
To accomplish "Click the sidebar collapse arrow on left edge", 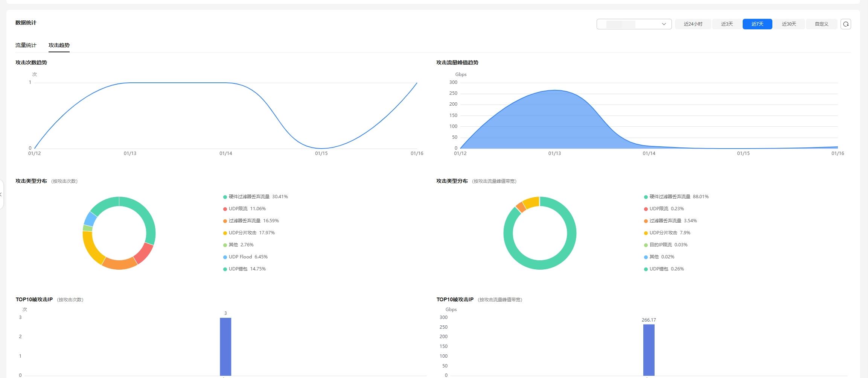I will (1, 194).
